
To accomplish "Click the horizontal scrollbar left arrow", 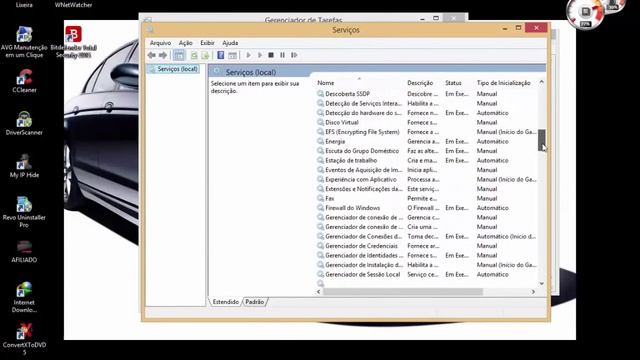I will point(319,292).
